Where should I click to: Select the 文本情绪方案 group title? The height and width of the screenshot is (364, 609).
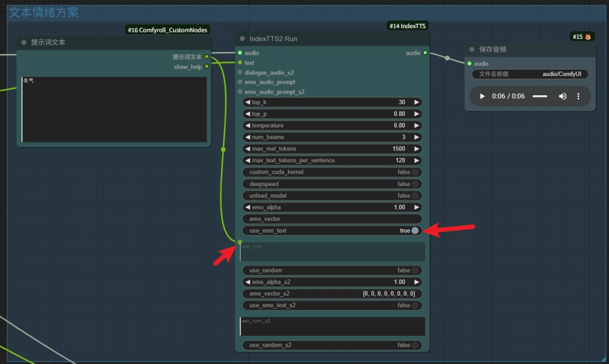44,12
